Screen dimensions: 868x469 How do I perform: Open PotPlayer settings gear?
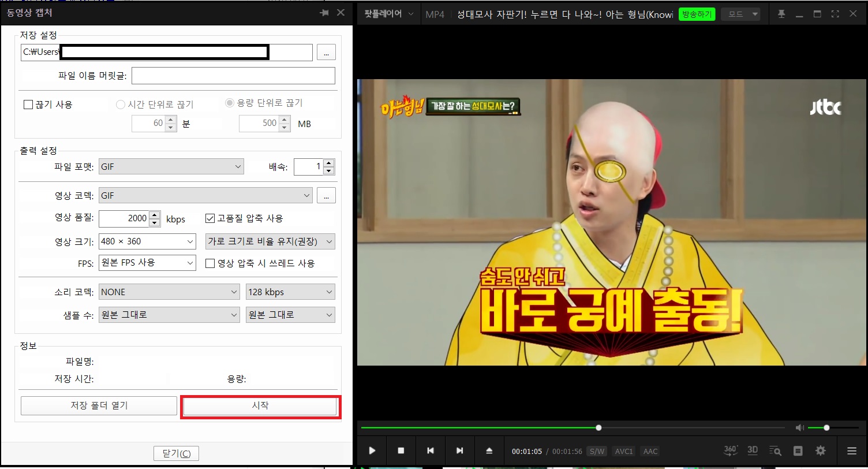point(821,451)
